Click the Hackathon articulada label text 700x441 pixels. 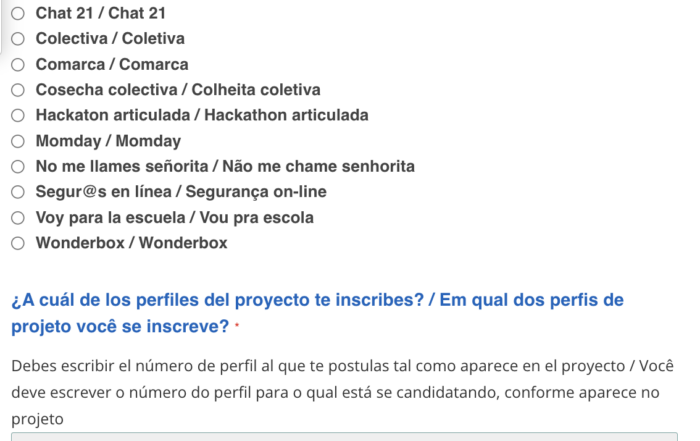(287, 115)
